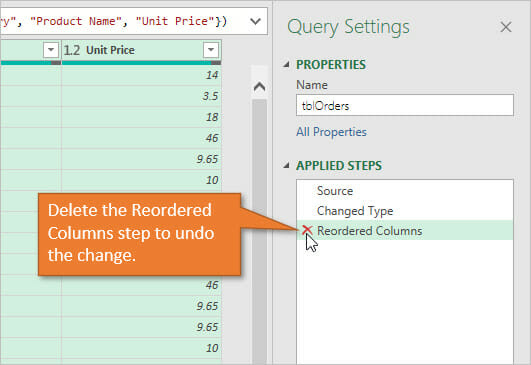This screenshot has height=365, width=531.
Task: Click the vertical scrollbar thumb of the grid
Action: pos(259,230)
